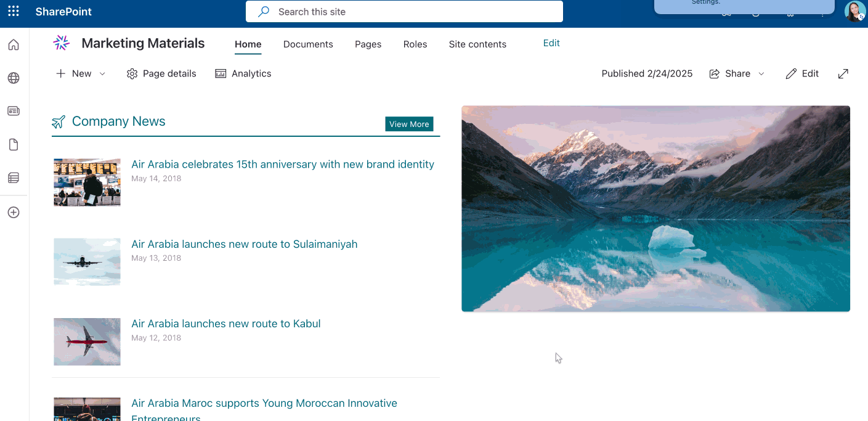The height and width of the screenshot is (421, 868).
Task: Click the Page details gear icon
Action: pos(132,74)
